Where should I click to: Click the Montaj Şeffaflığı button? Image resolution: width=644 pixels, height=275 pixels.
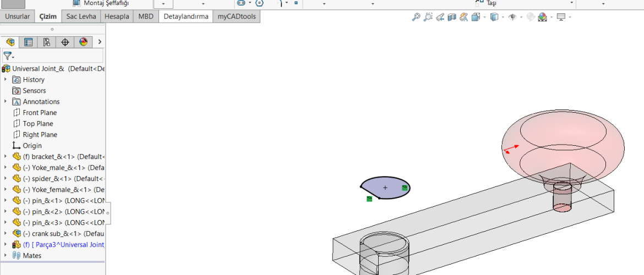coord(101,3)
